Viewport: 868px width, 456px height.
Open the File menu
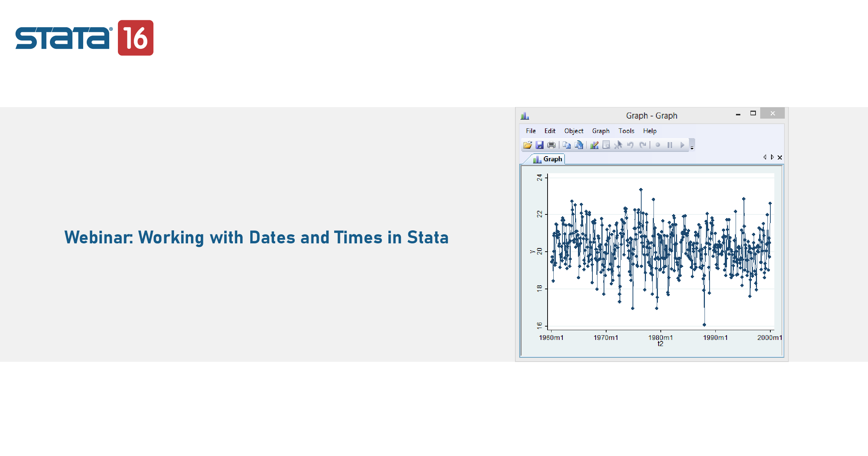tap(531, 131)
